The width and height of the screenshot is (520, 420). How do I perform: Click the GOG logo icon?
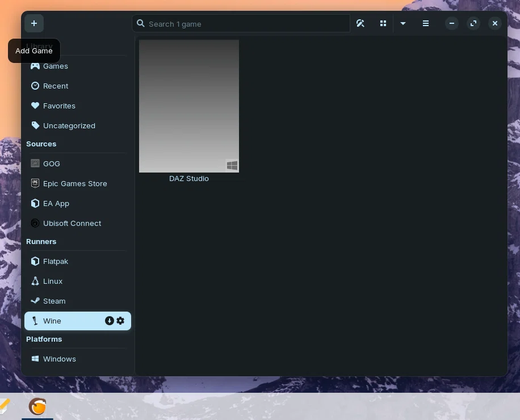click(x=35, y=163)
